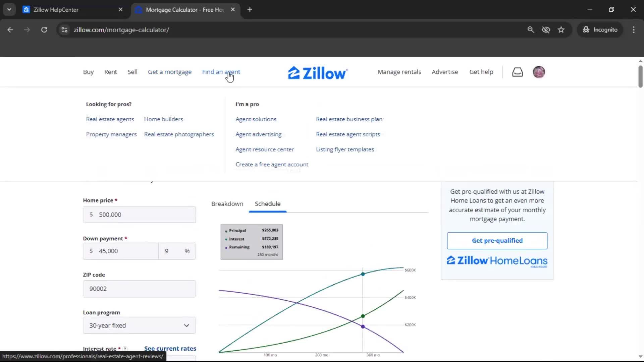This screenshot has height=362, width=644.
Task: Click the Zillow logo
Action: pos(318,73)
